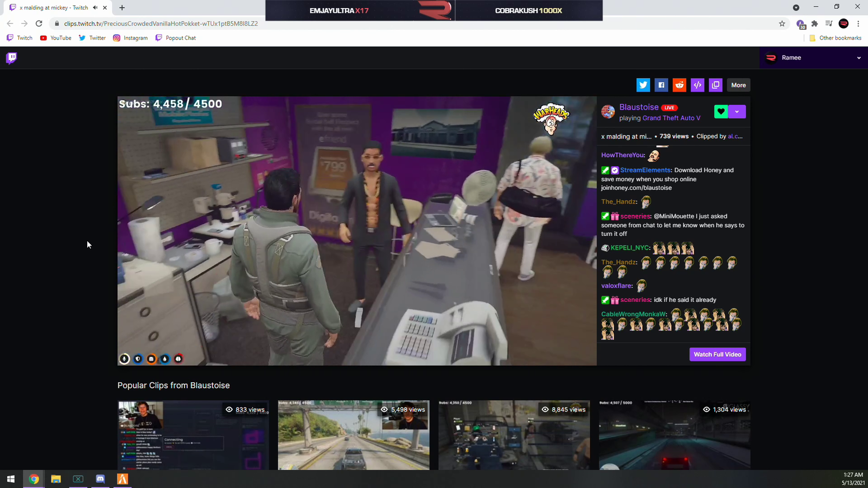Share clip on Facebook
The height and width of the screenshot is (488, 868).
click(x=661, y=85)
